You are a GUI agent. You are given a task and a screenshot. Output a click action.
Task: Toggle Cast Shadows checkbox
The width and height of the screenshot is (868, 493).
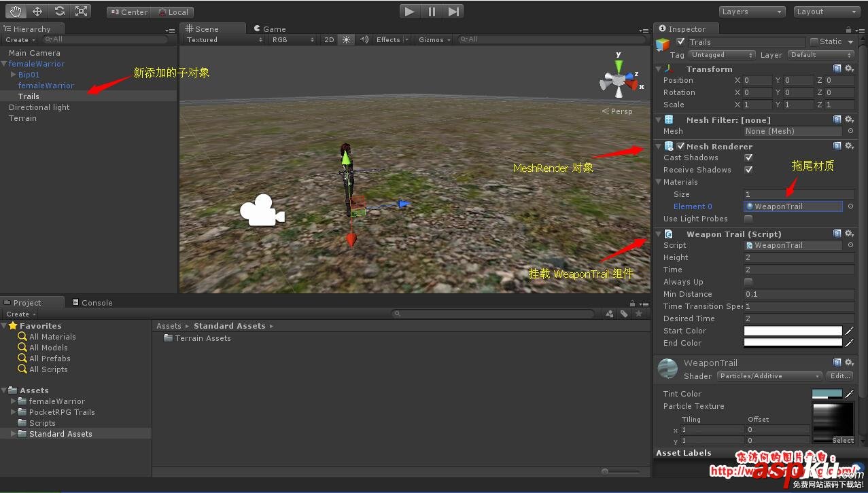pyautogui.click(x=748, y=158)
